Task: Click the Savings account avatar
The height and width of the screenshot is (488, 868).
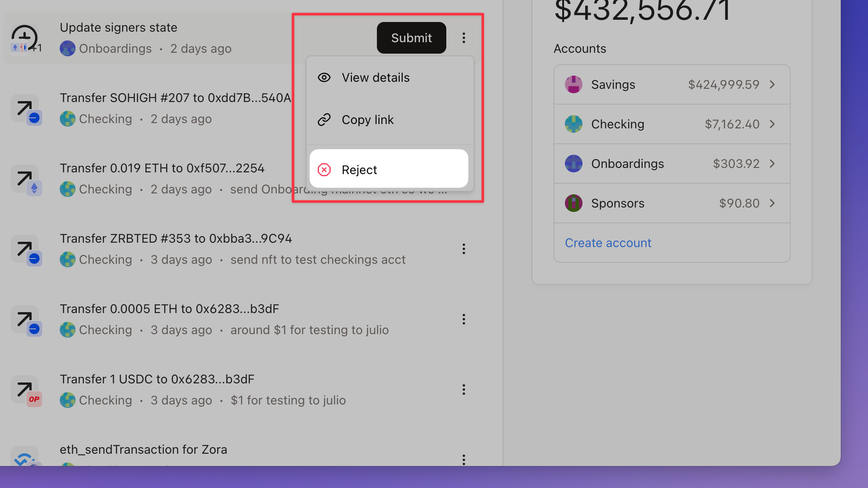Action: click(x=573, y=84)
